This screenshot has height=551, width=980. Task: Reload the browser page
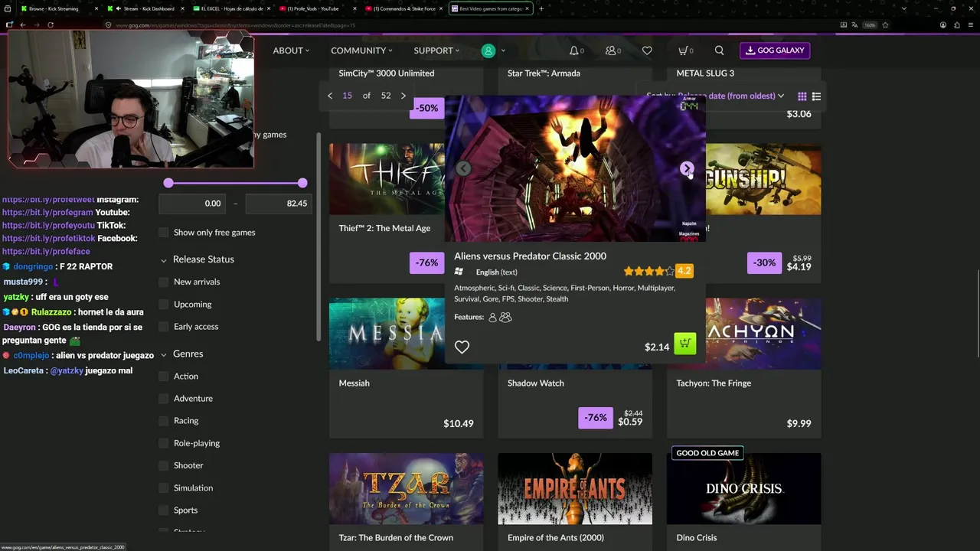pos(51,24)
